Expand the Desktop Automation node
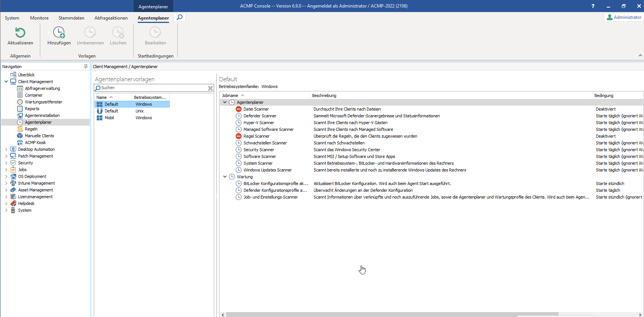This screenshot has height=317, width=644. [x=6, y=149]
